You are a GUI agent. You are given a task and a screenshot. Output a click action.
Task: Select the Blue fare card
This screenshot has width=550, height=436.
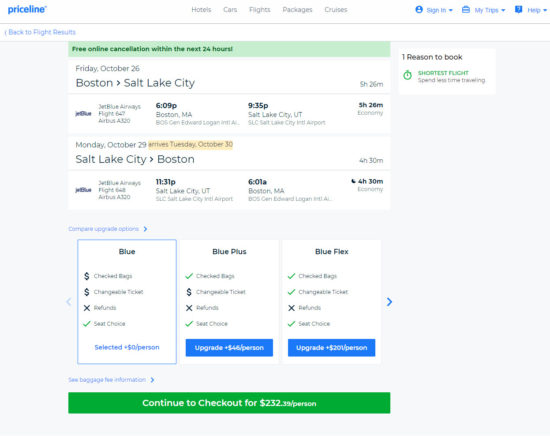click(127, 302)
